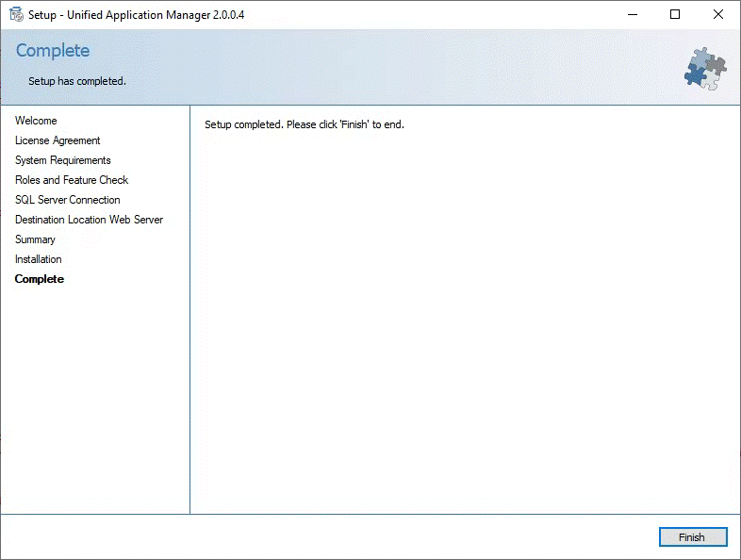This screenshot has width=741, height=560.
Task: Select the Installation step in sidebar
Action: pos(39,259)
